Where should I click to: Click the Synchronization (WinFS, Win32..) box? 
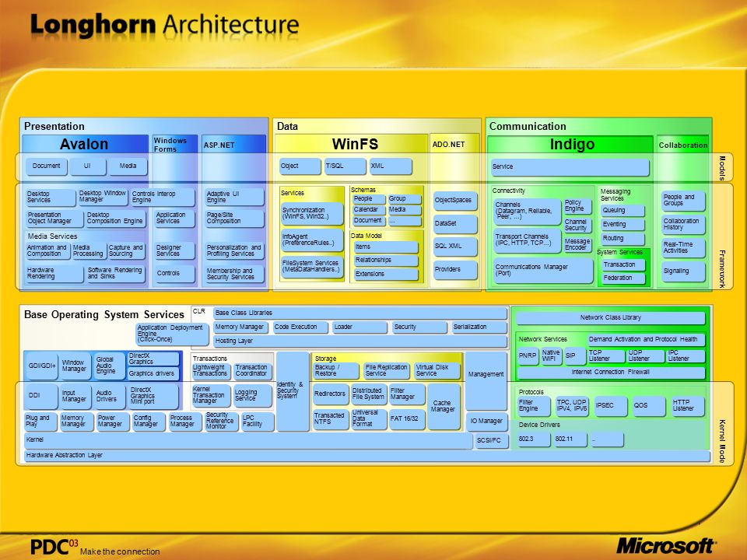click(x=312, y=214)
